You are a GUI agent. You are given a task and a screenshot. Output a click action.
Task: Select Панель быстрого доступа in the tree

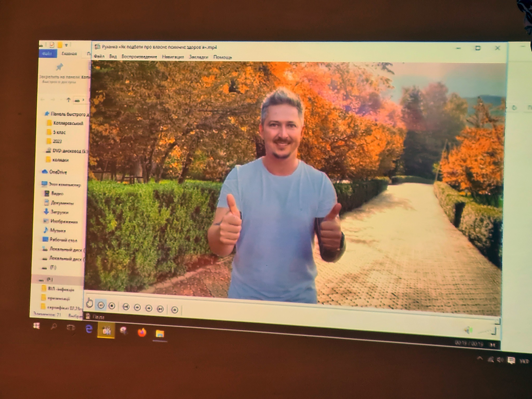[x=67, y=114]
